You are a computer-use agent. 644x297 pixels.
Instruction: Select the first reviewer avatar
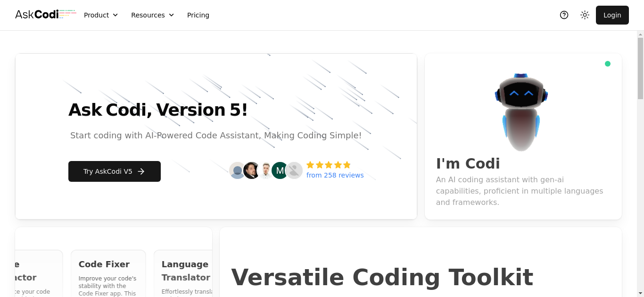point(238,170)
